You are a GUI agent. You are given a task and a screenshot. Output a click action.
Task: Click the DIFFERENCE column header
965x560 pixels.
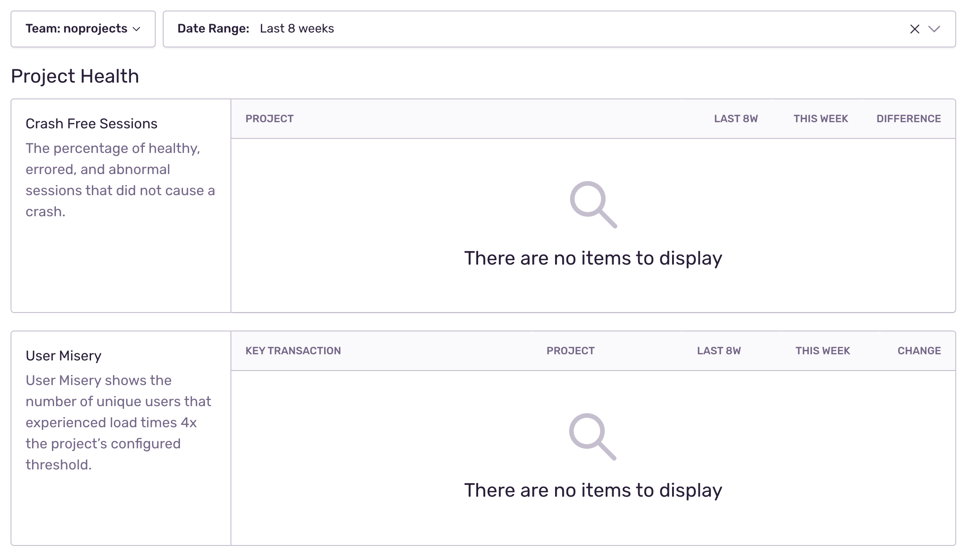click(x=909, y=119)
